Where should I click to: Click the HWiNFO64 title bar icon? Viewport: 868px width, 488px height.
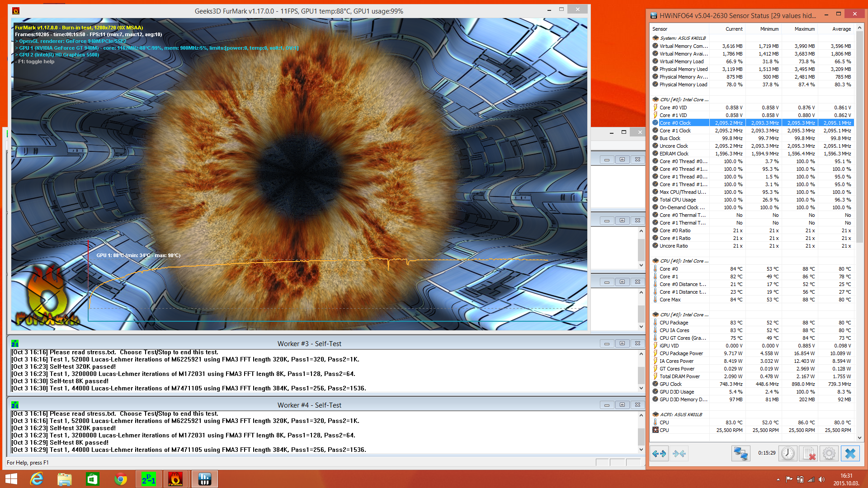click(x=654, y=15)
